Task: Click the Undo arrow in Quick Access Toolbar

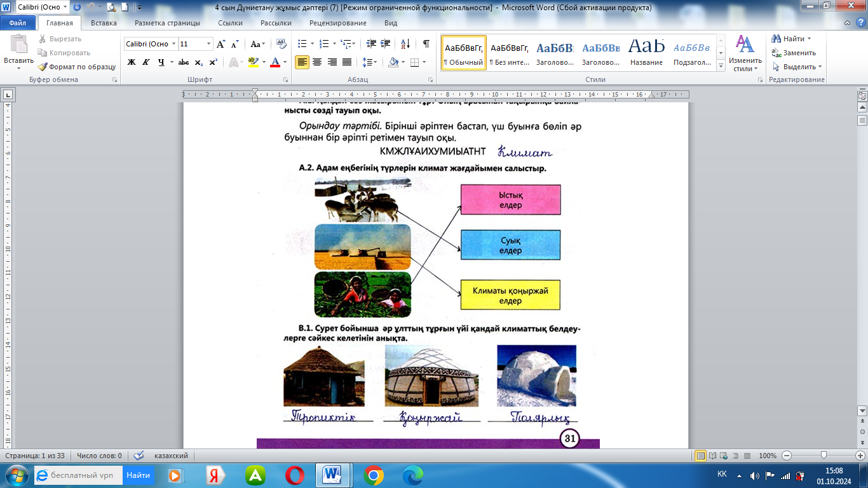Action: click(92, 8)
